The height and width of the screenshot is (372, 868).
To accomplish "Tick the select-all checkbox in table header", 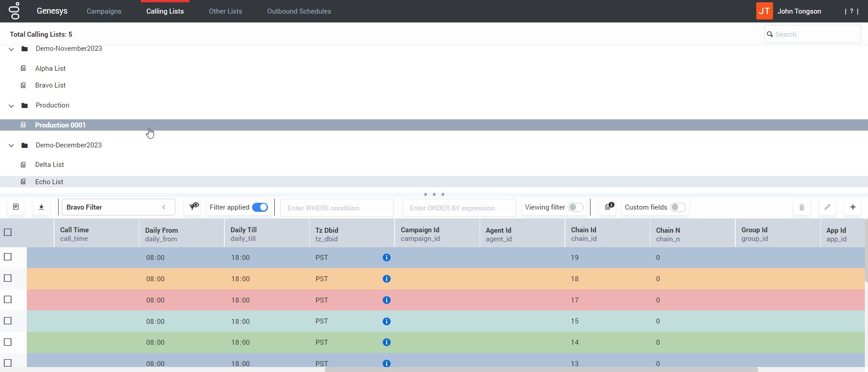I will tap(8, 232).
